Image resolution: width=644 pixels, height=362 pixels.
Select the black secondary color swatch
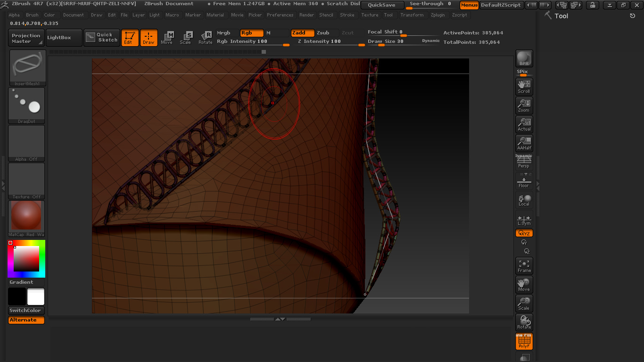(17, 296)
